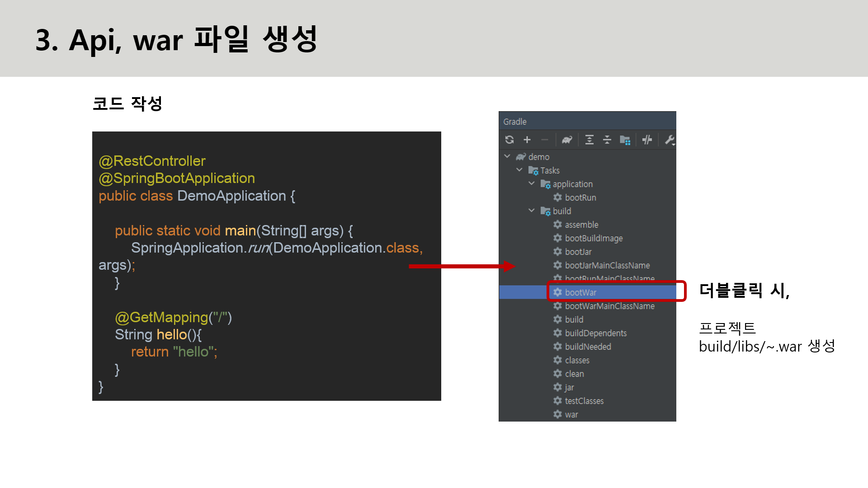Collapse the Tasks folder chevron
This screenshot has height=488, width=868.
[x=519, y=170]
